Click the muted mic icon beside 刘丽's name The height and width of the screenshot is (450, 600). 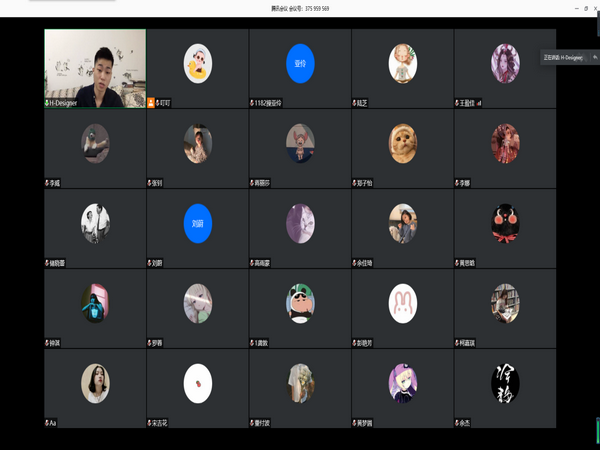coord(150,263)
